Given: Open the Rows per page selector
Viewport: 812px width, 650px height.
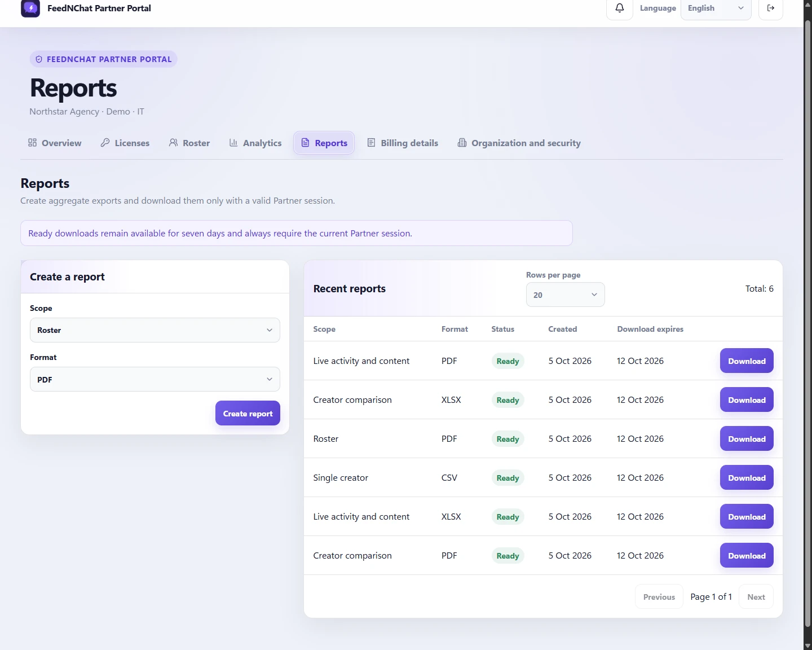Looking at the screenshot, I should (566, 295).
